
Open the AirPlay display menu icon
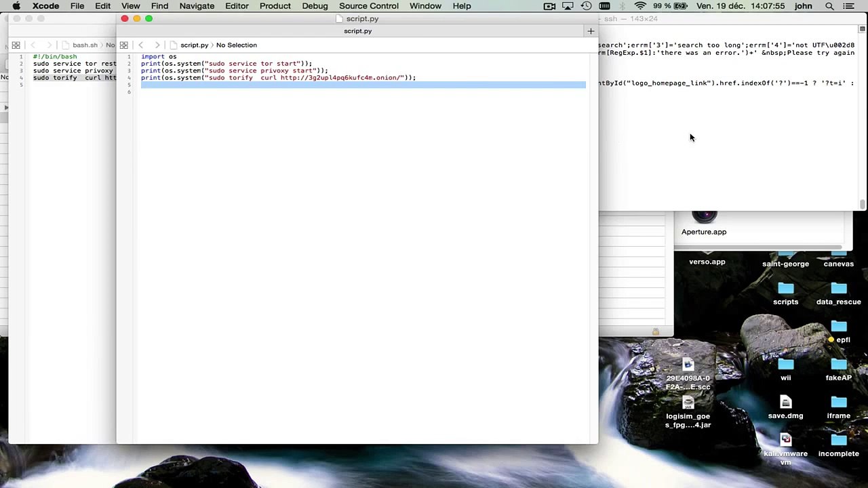[568, 6]
